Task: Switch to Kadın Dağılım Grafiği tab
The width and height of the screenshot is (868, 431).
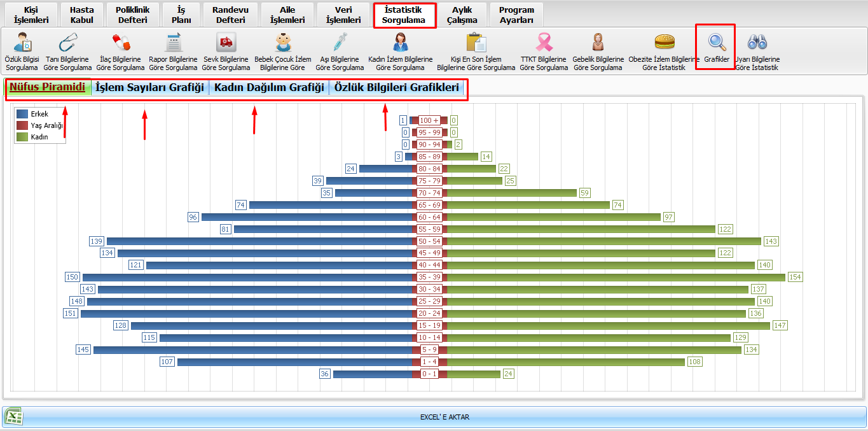Action: point(269,88)
